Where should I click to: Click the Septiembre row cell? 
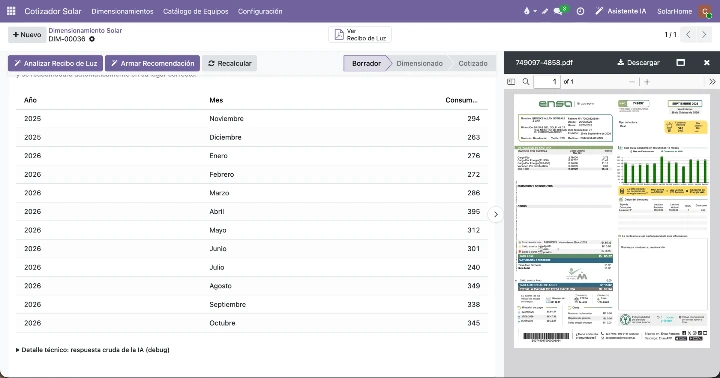[x=228, y=305]
